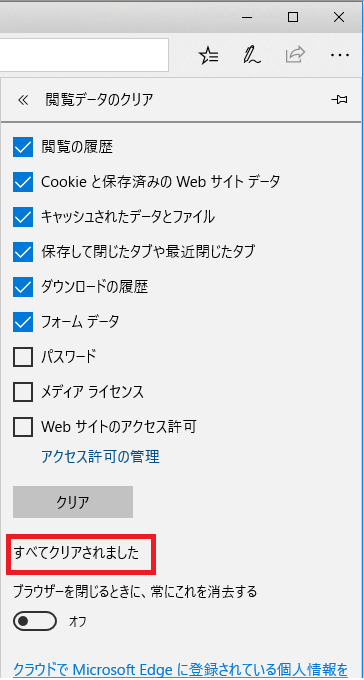Uncheck the 閲覧の履歴 checkbox
This screenshot has width=364, height=680.
pos(23,147)
